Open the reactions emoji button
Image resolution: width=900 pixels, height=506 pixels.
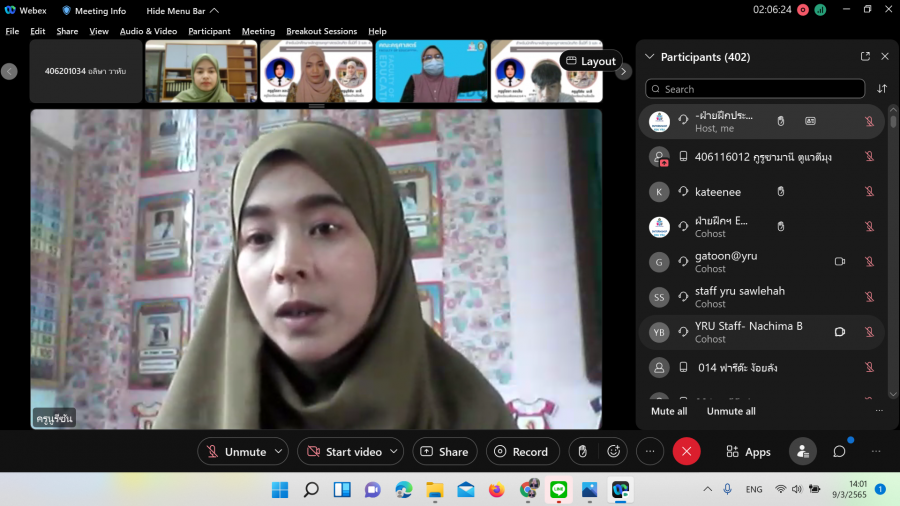(614, 451)
